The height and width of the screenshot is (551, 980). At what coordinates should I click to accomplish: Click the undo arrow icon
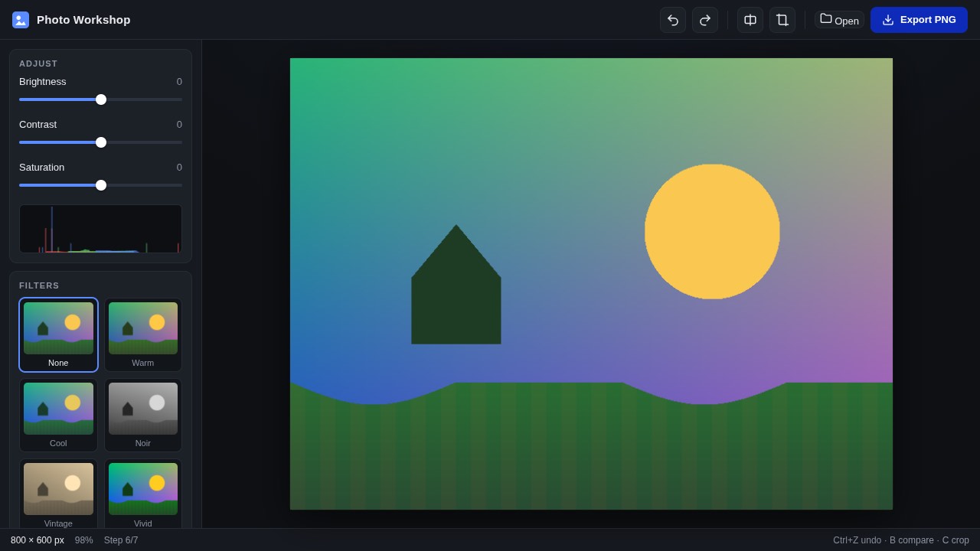click(x=673, y=20)
